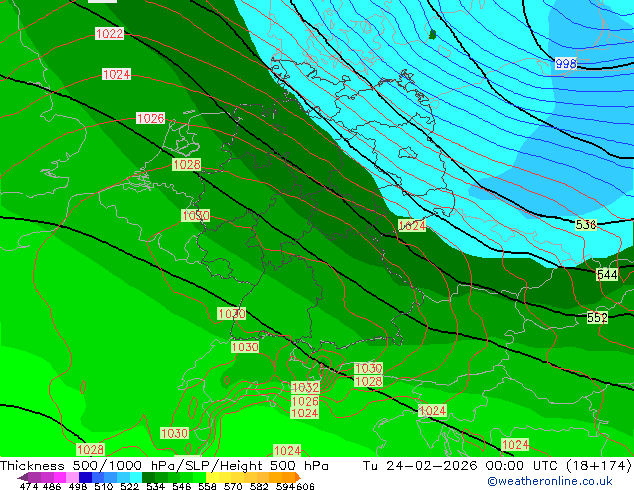Viewport: 634px width, 490px height.
Task: Open the weatheronline.co.uk copyright link
Action: [550, 481]
